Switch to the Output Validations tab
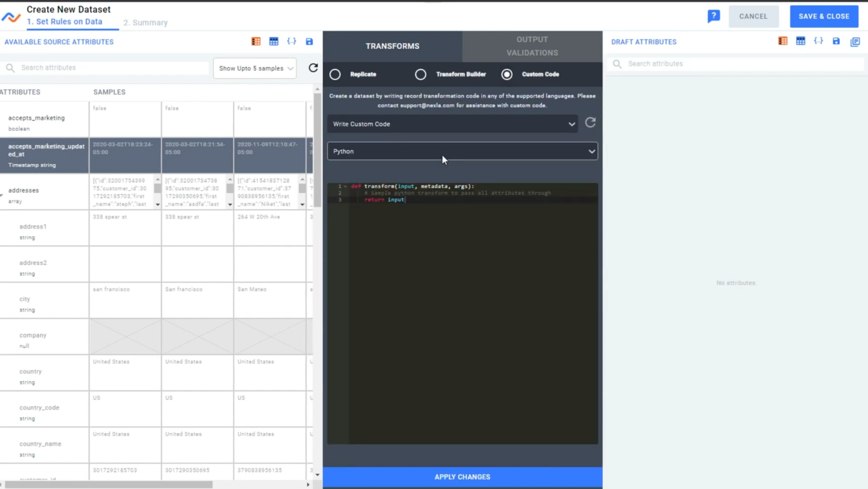 [x=532, y=46]
